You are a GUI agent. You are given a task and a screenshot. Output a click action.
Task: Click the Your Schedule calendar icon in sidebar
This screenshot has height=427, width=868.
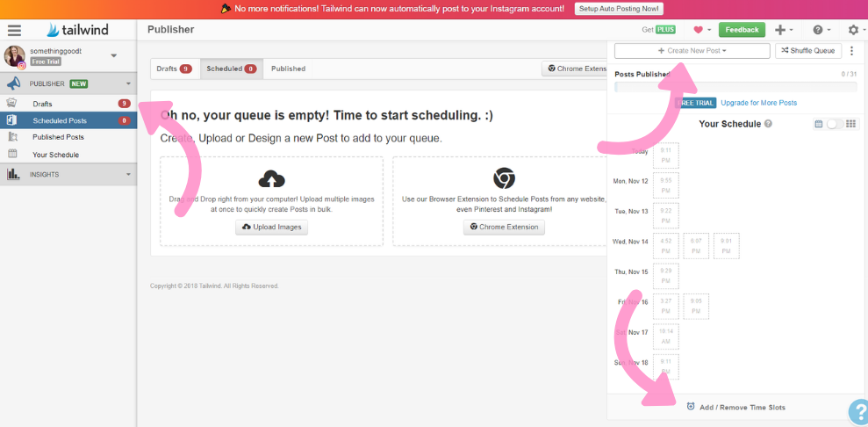(12, 154)
